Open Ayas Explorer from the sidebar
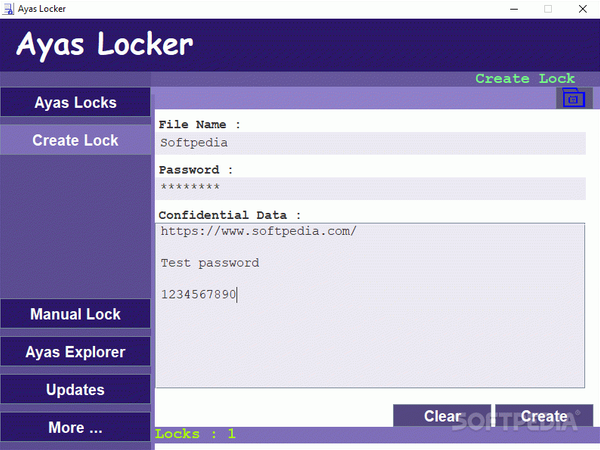This screenshot has width=600, height=450. pyautogui.click(x=75, y=352)
